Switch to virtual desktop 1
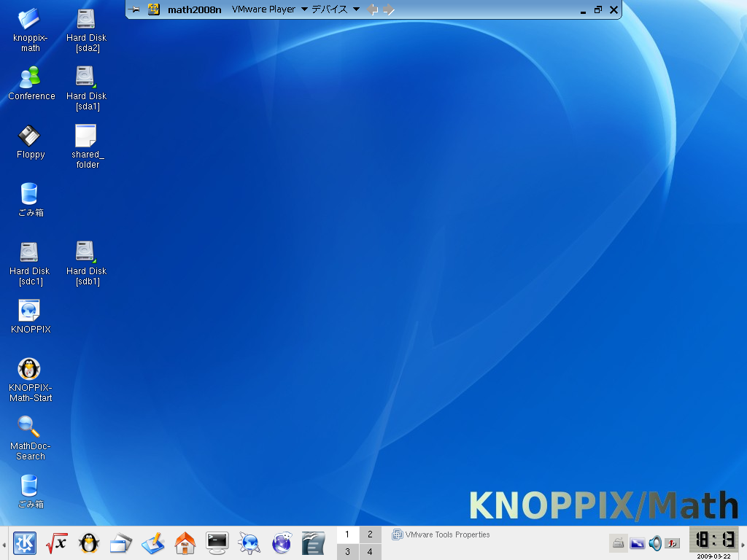This screenshot has width=747, height=560. (347, 534)
